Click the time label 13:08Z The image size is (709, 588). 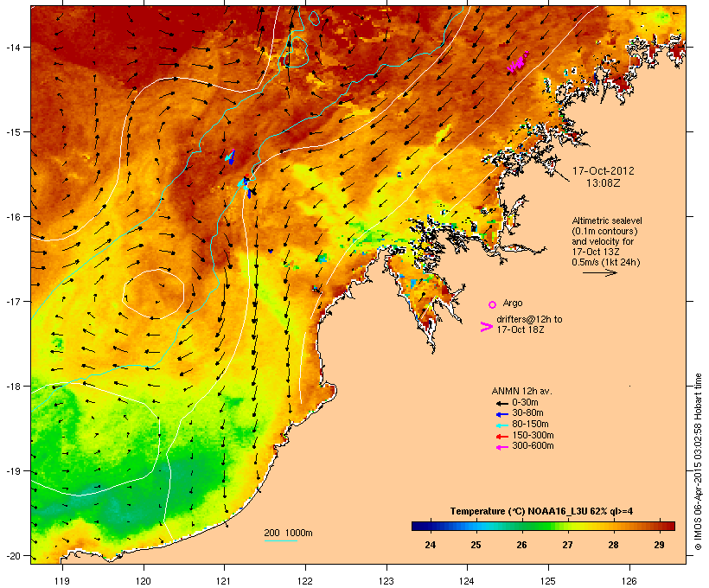604,183
